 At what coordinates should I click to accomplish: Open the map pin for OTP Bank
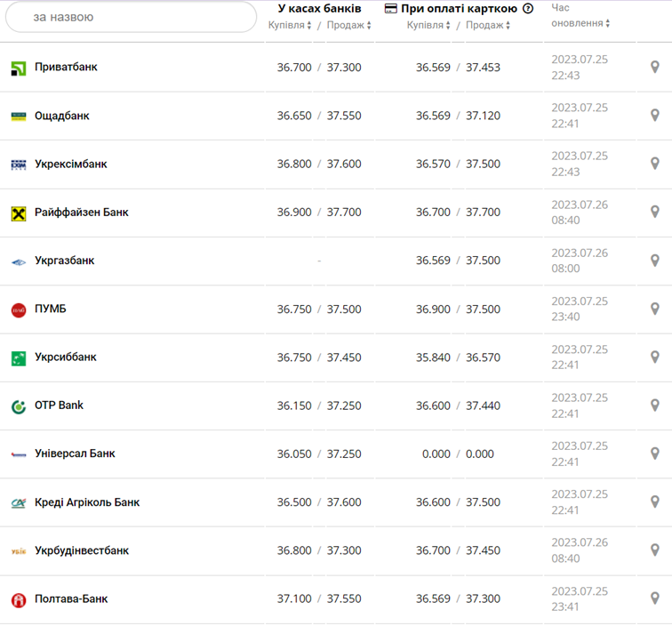click(x=655, y=405)
